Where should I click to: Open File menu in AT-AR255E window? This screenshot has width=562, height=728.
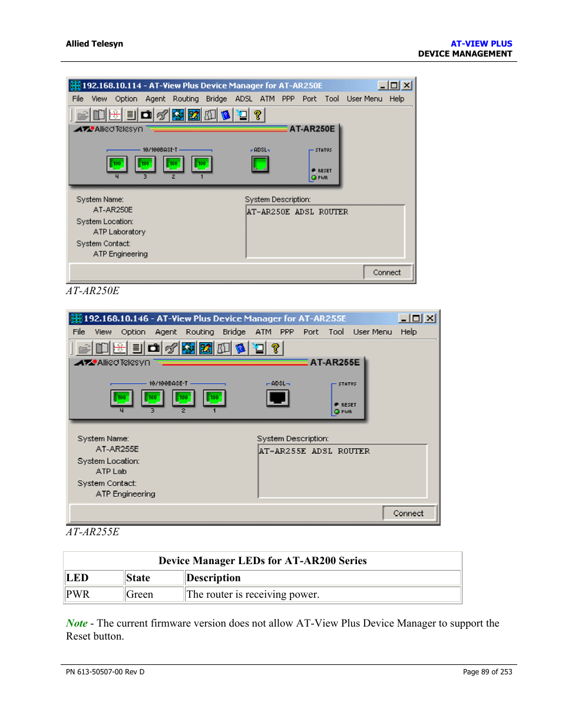pos(79,332)
